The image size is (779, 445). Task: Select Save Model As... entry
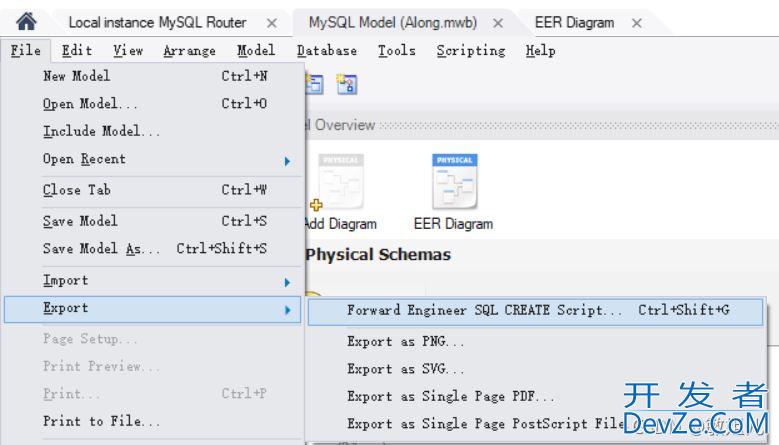[x=153, y=248]
